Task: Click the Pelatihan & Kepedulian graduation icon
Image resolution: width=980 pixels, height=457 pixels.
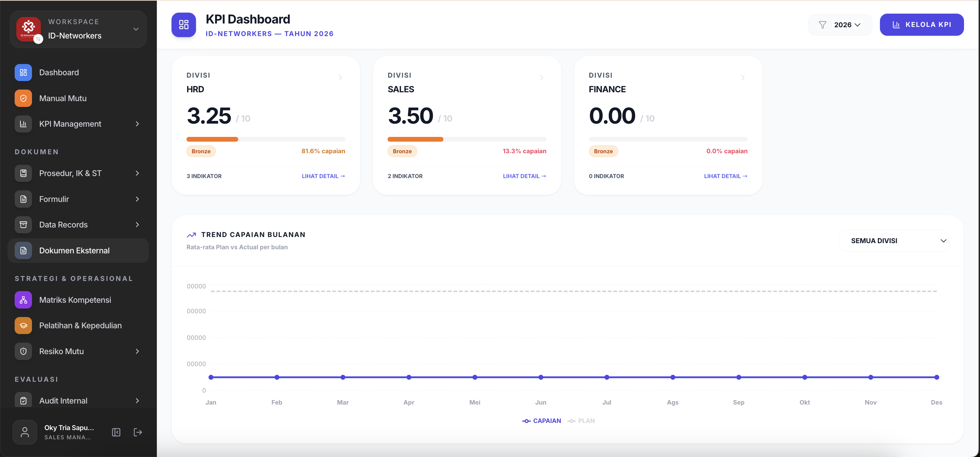Action: pyautogui.click(x=23, y=325)
